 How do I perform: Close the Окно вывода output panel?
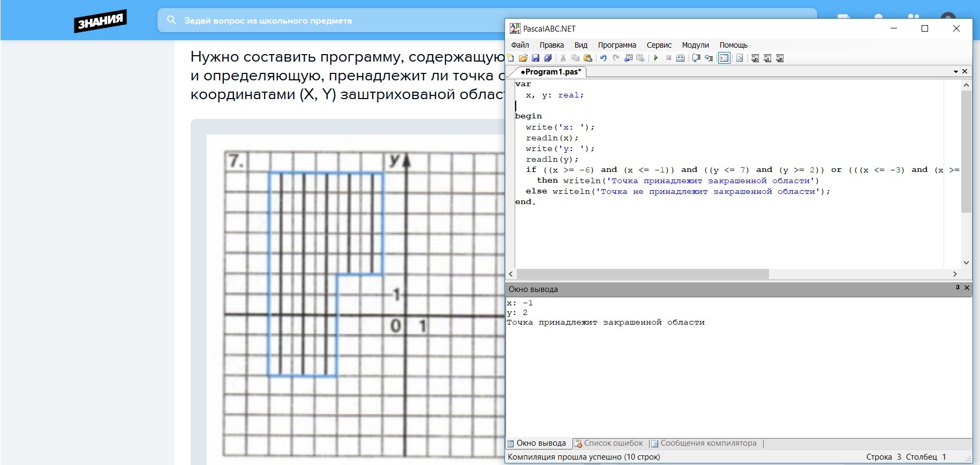point(967,288)
